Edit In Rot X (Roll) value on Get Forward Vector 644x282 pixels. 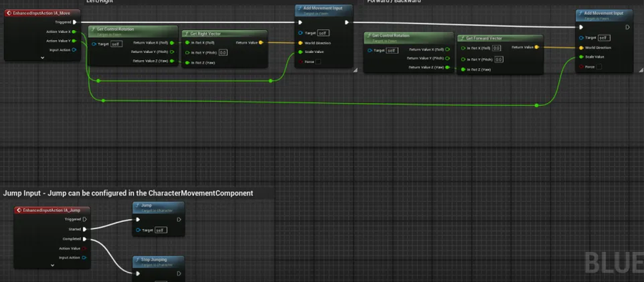click(497, 48)
